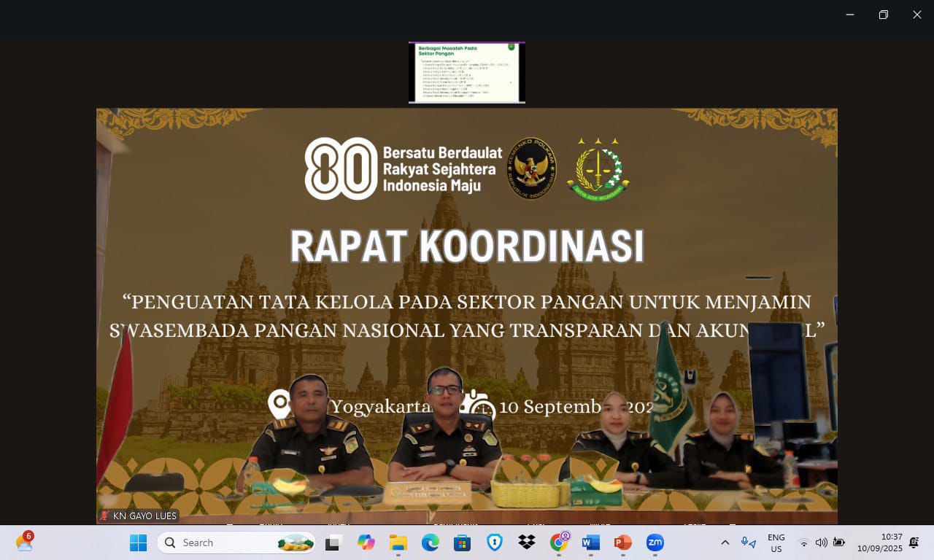Open network, volume and battery quick settings
Image resolution: width=934 pixels, height=560 pixels.
(821, 542)
